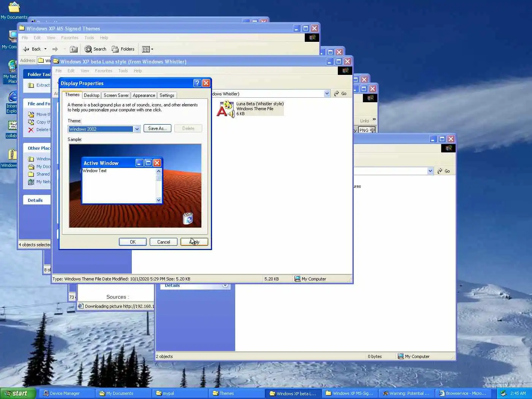Click the Apply button in Display Properties
This screenshot has width=532, height=399.
point(194,242)
